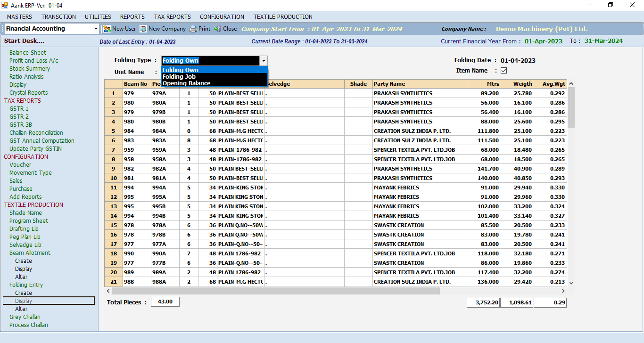
Task: Open Process Challan in the sidebar
Action: [29, 325]
